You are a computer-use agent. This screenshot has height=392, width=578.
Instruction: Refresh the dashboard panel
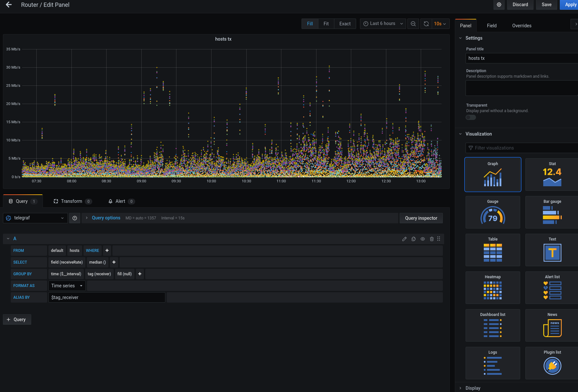pyautogui.click(x=426, y=24)
